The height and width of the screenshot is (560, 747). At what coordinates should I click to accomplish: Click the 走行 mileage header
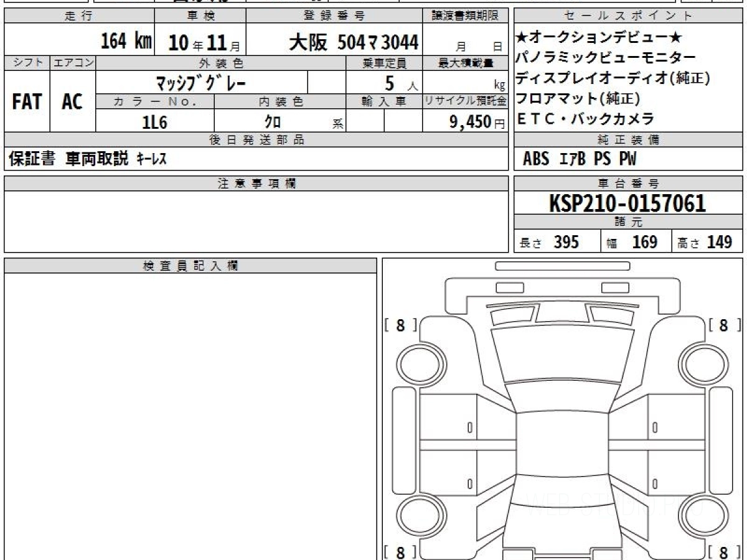(x=78, y=16)
